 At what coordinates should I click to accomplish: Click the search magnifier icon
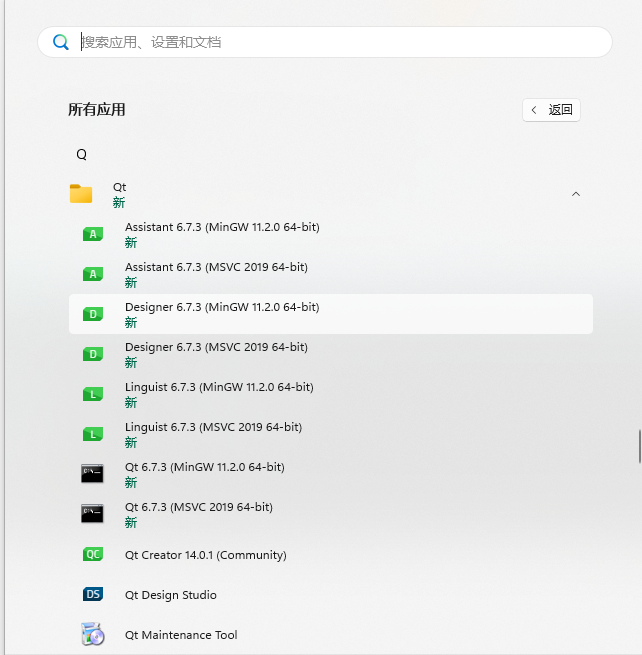(x=61, y=42)
